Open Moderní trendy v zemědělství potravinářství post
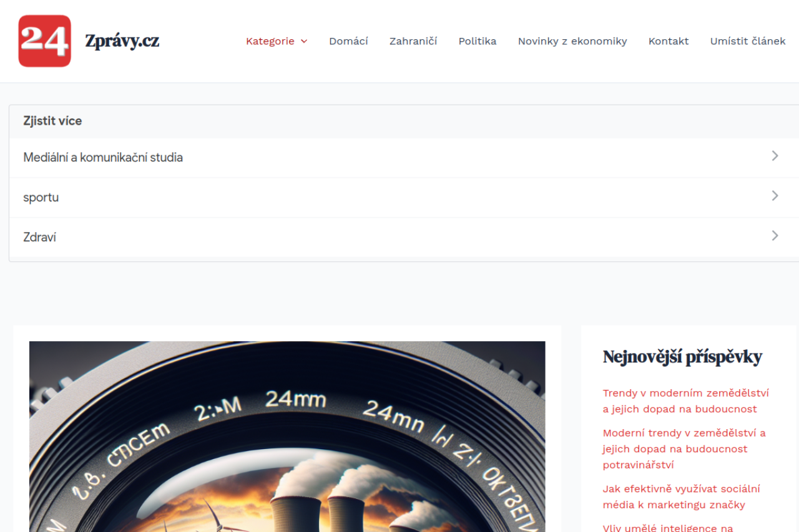 click(684, 449)
